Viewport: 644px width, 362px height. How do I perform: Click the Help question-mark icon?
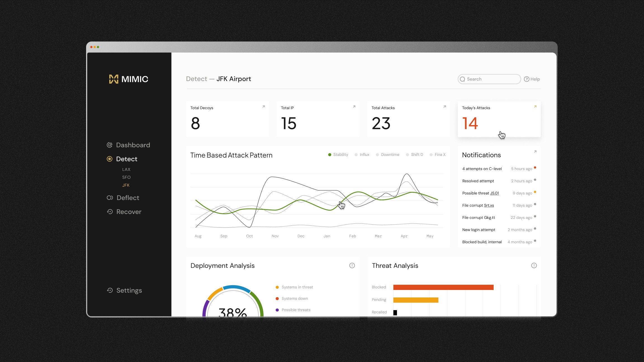(526, 79)
